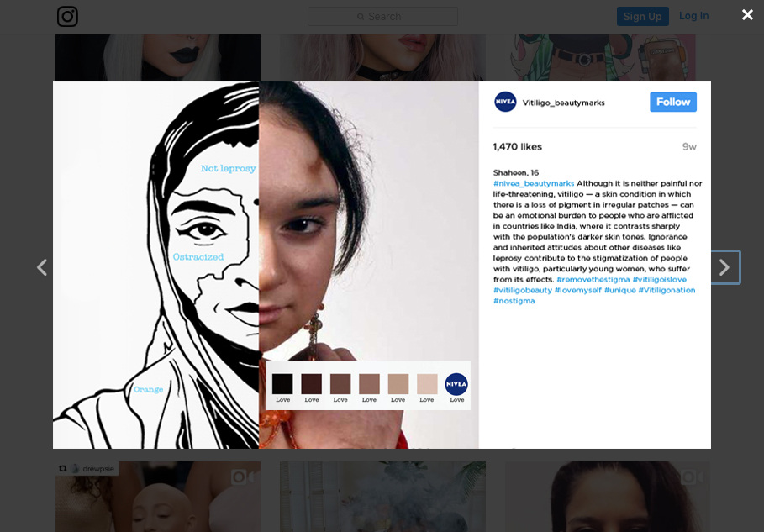
Task: Click the NIVEA avatar in the post header
Action: pos(505,102)
